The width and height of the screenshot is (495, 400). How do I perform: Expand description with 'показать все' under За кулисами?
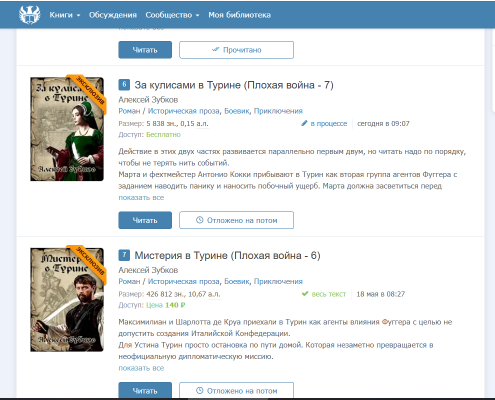(x=141, y=198)
